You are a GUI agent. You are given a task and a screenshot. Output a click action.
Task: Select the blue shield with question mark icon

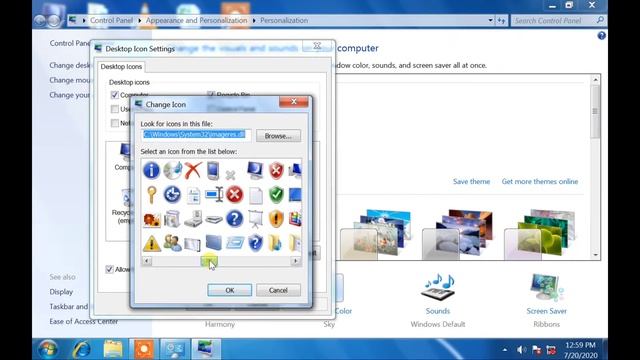[x=256, y=243]
